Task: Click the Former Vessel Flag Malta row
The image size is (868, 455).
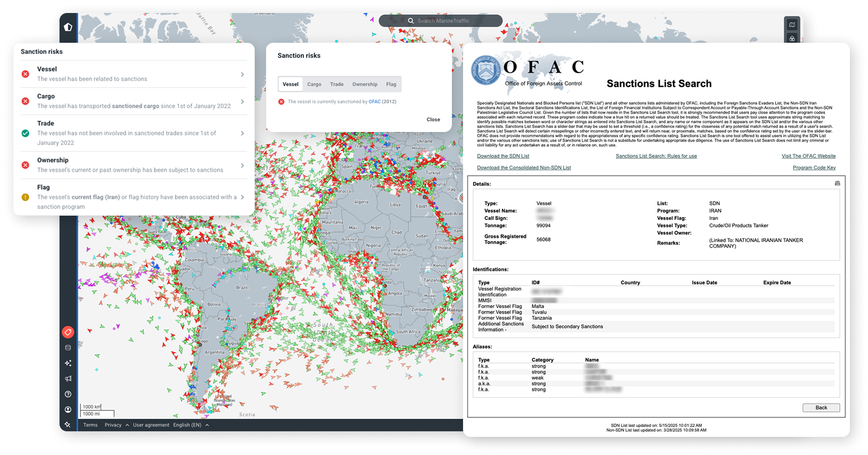Action: (656, 307)
